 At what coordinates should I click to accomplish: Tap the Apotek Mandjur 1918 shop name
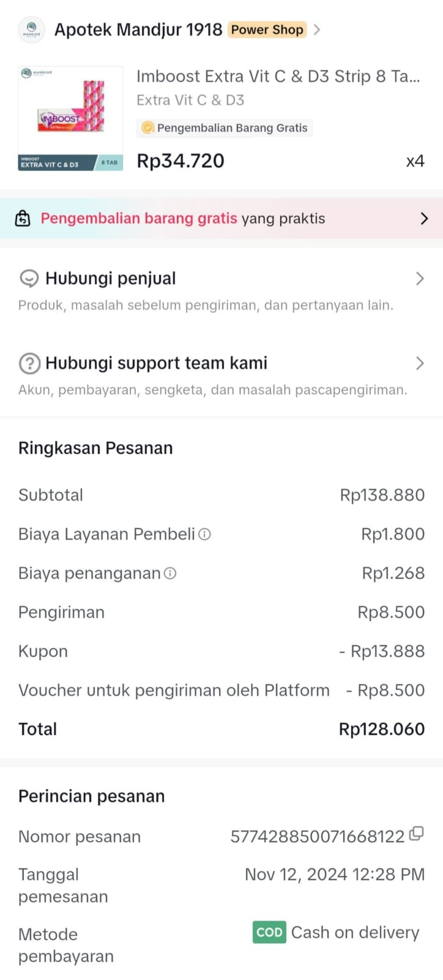pos(138,29)
